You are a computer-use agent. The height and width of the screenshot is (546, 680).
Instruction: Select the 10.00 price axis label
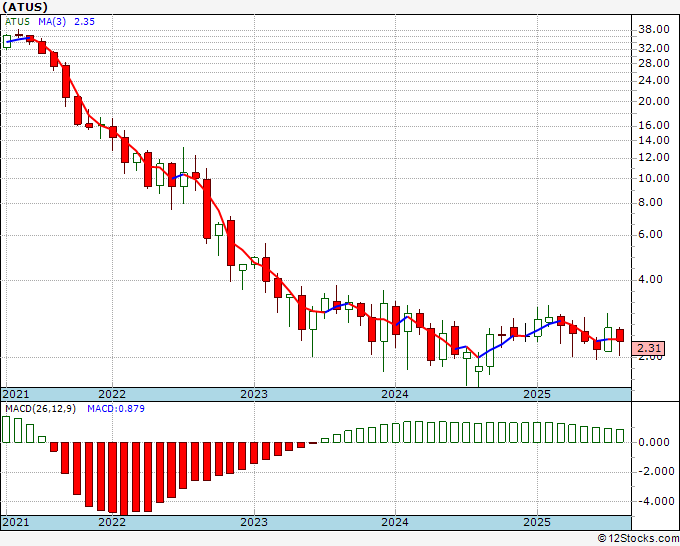click(x=654, y=178)
